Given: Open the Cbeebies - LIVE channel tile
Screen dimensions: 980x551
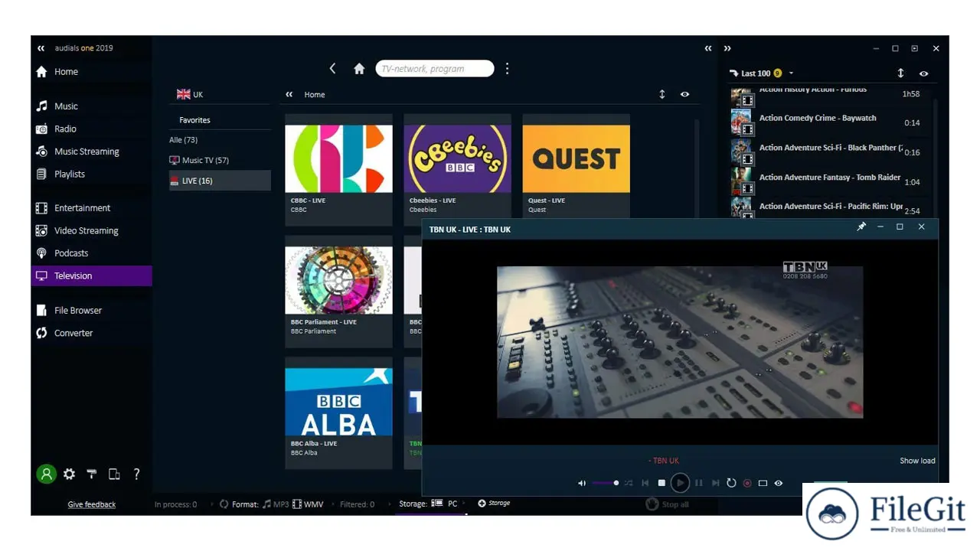Looking at the screenshot, I should pyautogui.click(x=457, y=170).
